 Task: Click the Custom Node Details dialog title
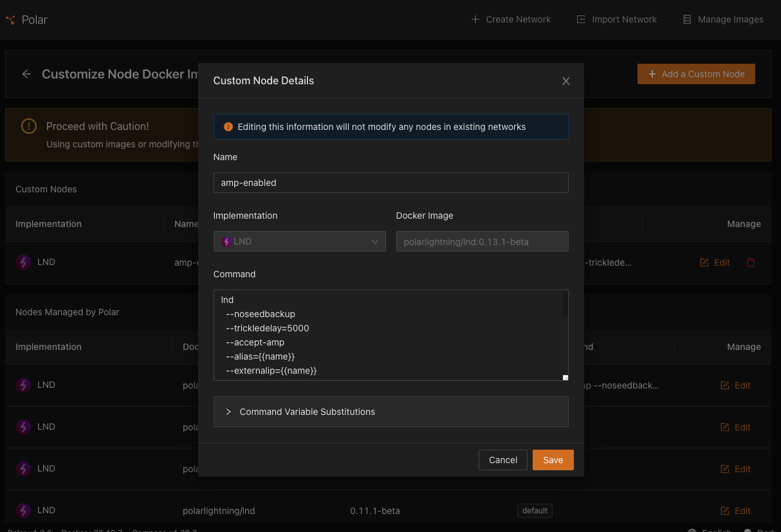264,80
